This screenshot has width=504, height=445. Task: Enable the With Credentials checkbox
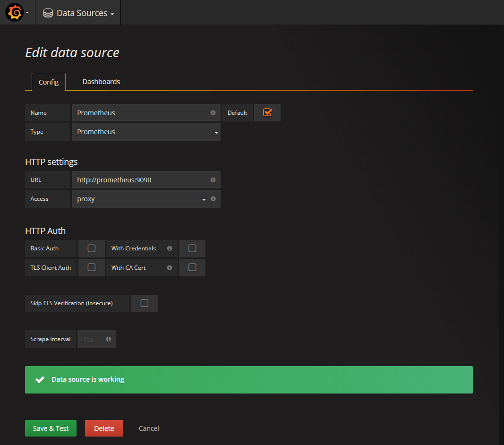[x=192, y=248]
